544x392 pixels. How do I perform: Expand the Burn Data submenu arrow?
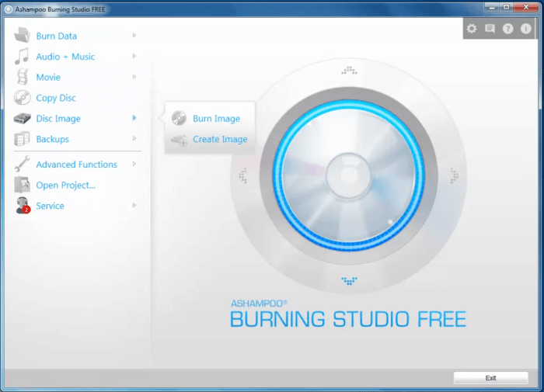[134, 36]
